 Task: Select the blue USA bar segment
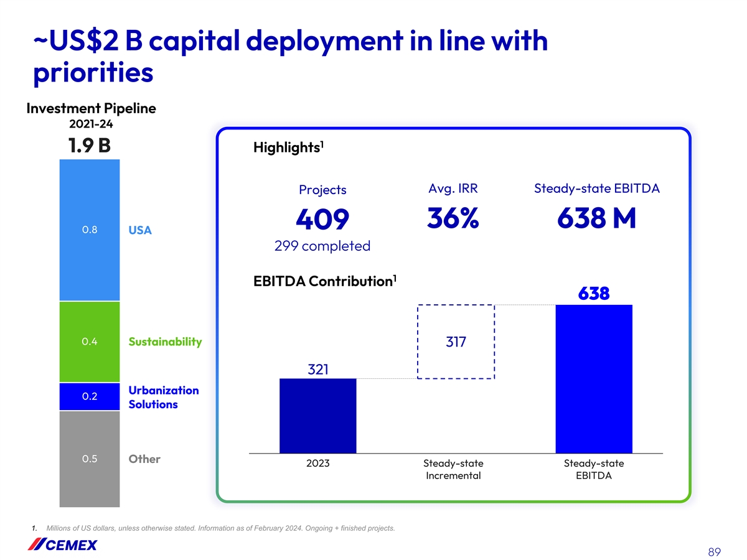(89, 230)
